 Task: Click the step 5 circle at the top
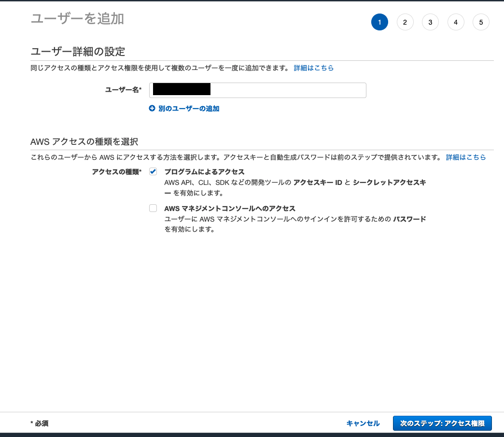(x=481, y=22)
